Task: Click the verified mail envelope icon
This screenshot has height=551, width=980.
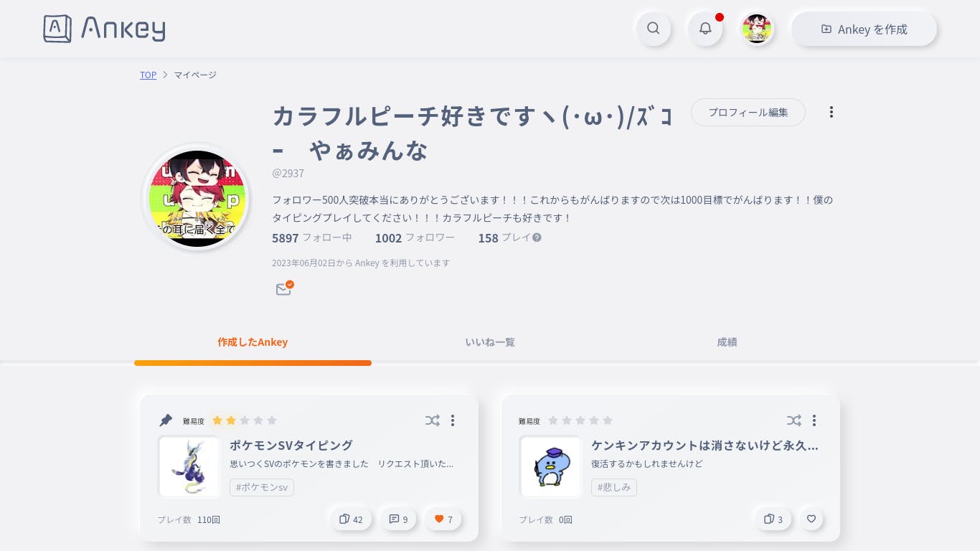Action: point(284,288)
